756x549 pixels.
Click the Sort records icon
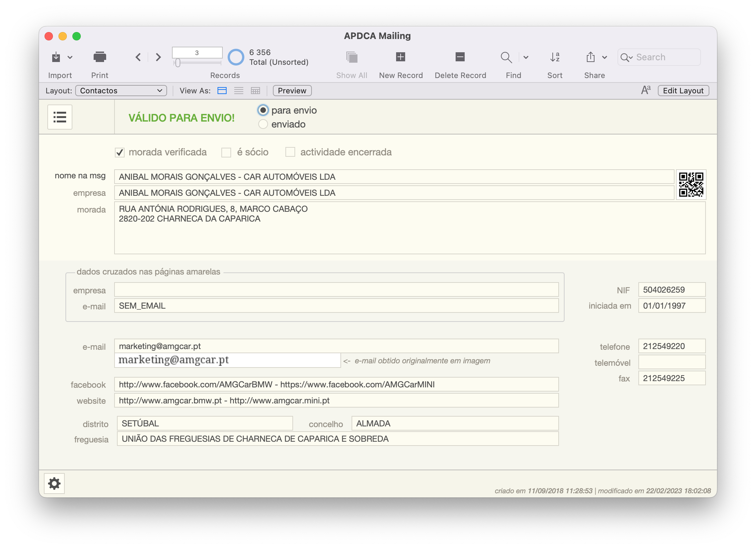pyautogui.click(x=555, y=57)
